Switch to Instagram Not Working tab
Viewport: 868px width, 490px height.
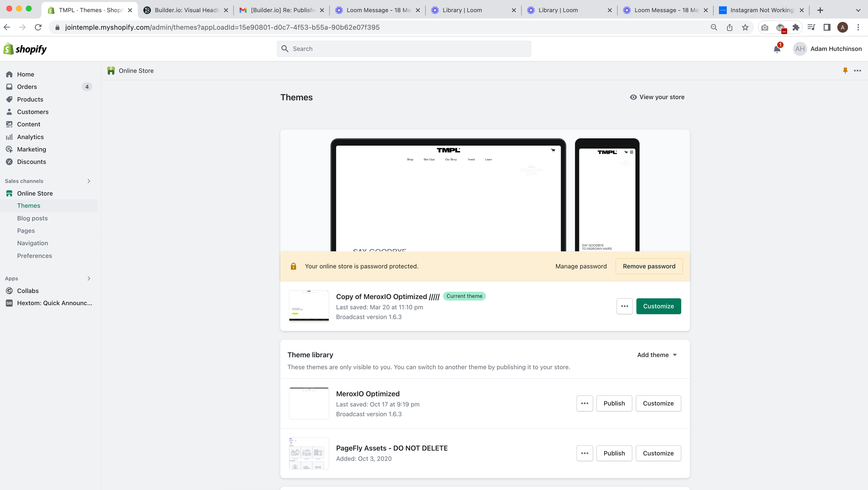tap(761, 10)
